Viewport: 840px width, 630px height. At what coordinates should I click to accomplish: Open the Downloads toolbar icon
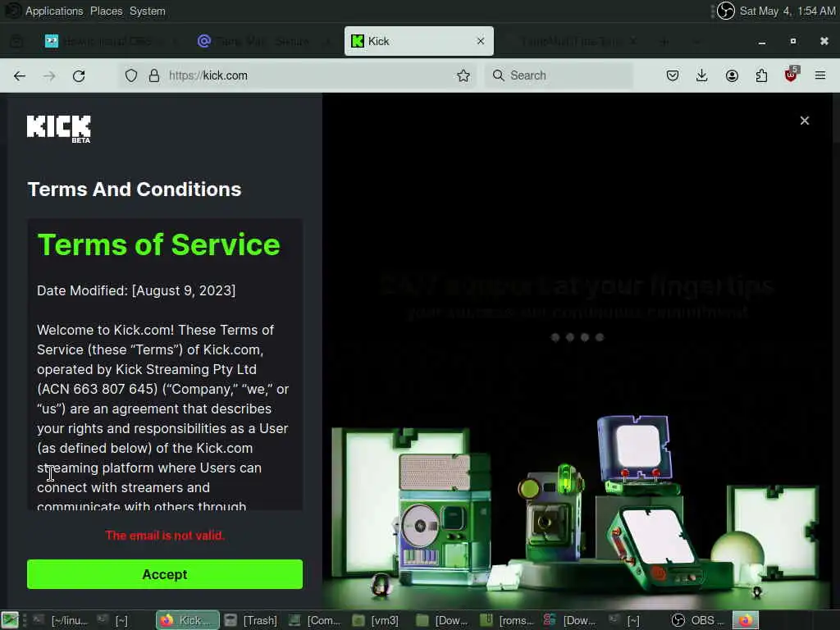(702, 75)
